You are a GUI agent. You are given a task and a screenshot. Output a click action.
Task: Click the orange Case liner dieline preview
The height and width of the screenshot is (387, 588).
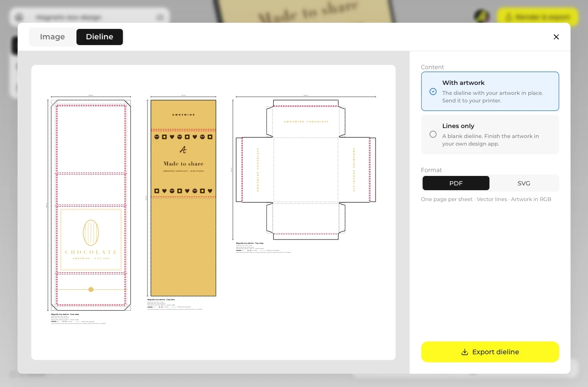tap(183, 198)
